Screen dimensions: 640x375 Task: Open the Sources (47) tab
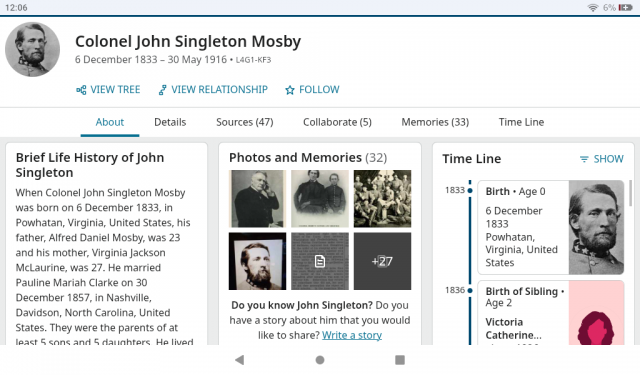[244, 122]
